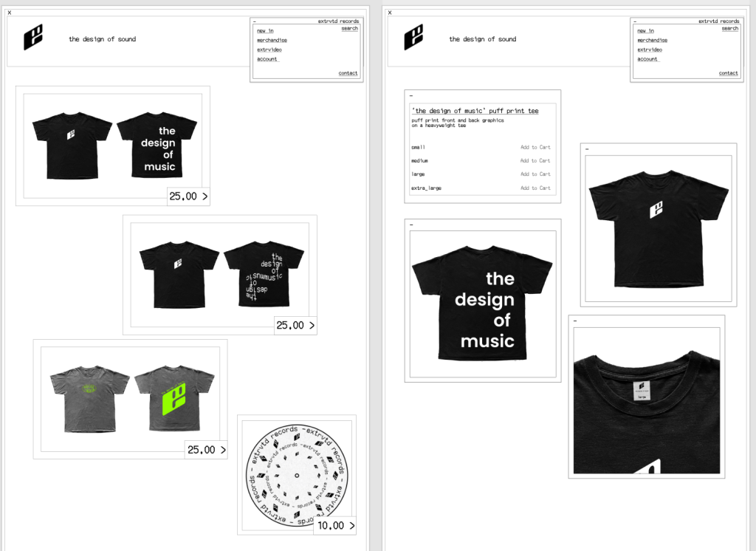The image size is (756, 551).
Task: Click arrow on grey green-logo tee price
Action: click(223, 450)
